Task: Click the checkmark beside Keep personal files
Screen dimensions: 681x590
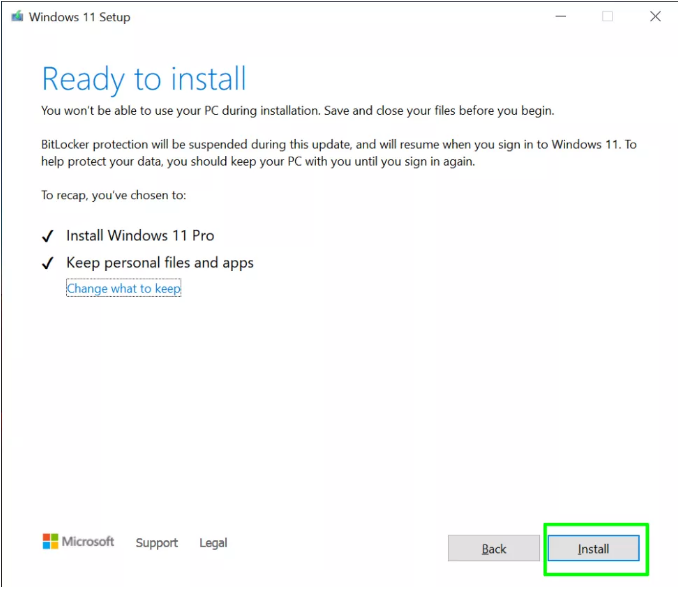Action: click(x=48, y=264)
